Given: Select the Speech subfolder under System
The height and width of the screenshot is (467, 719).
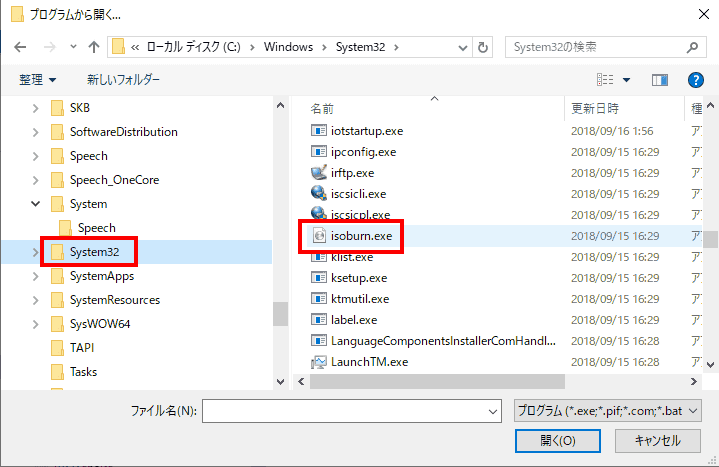Looking at the screenshot, I should coord(87,228).
